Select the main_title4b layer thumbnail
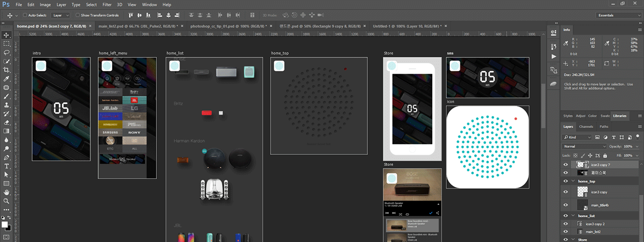The height and width of the screenshot is (242, 644). (x=582, y=205)
